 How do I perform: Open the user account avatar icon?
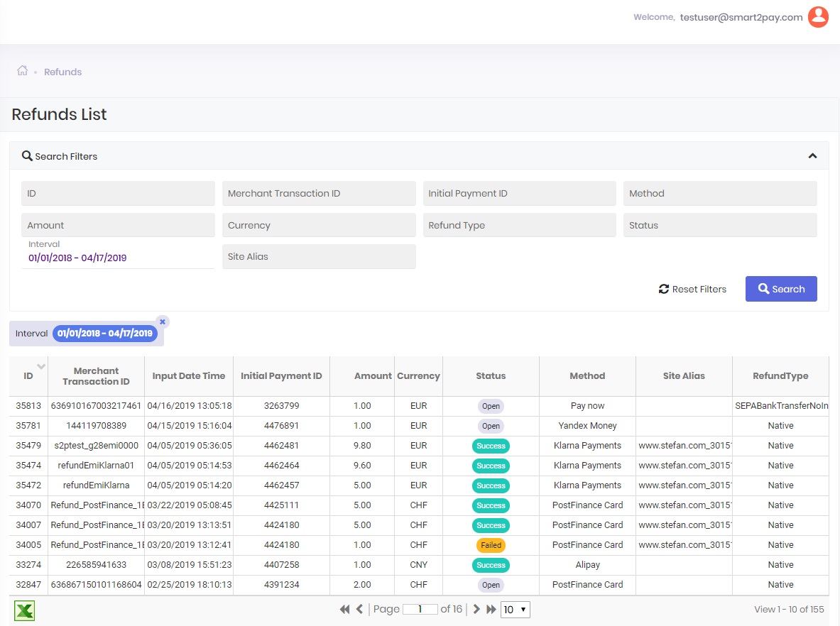click(x=818, y=17)
